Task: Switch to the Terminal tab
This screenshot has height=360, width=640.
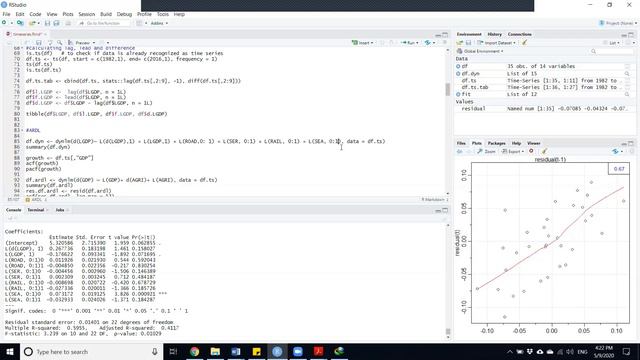Action: click(36, 210)
